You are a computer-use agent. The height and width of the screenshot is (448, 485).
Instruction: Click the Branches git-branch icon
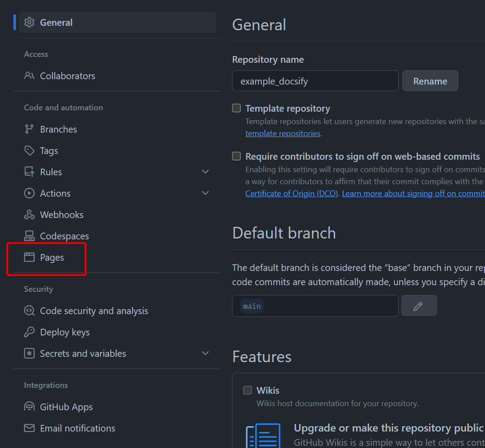[29, 129]
